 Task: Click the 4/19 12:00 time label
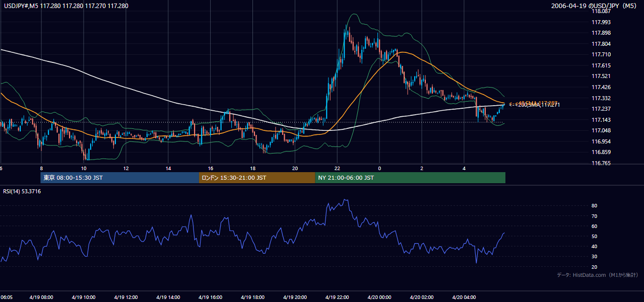(126, 297)
